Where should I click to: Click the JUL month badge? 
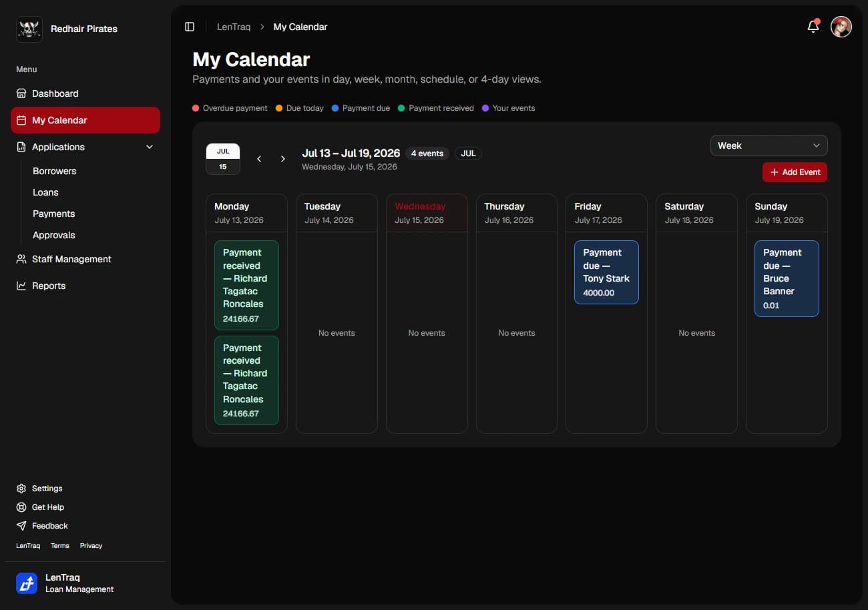tap(468, 154)
